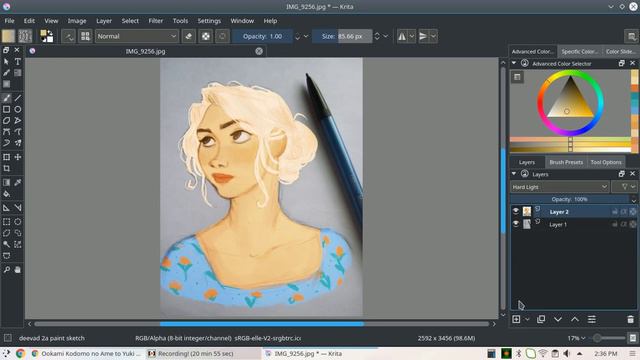Toggle lock on Layer 1
Viewport: 640px width, 360px height.
[x=615, y=224]
